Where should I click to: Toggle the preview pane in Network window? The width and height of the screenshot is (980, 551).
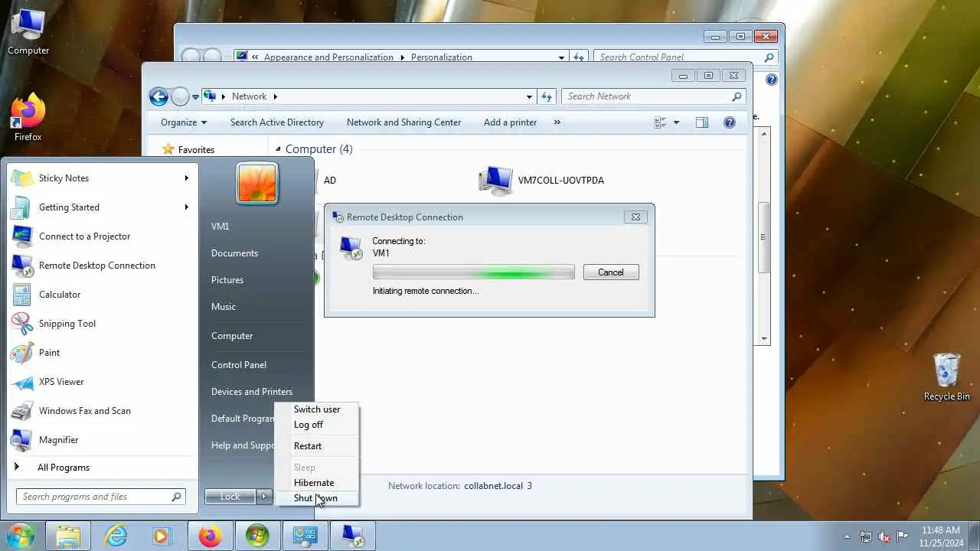[x=702, y=122]
